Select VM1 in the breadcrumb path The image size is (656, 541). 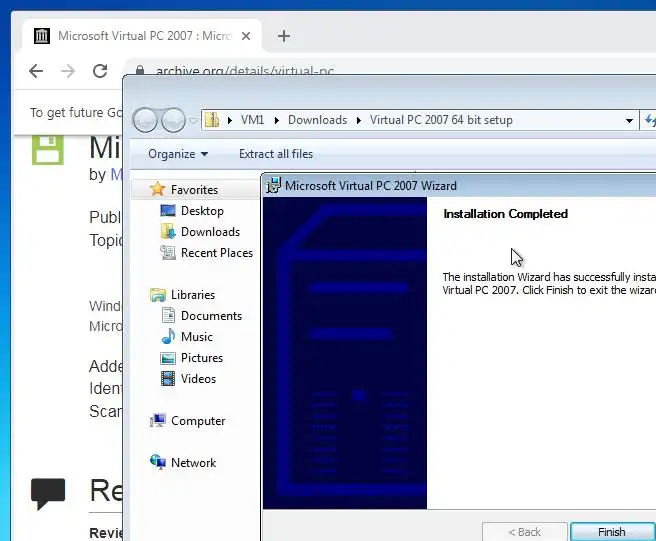tap(252, 120)
